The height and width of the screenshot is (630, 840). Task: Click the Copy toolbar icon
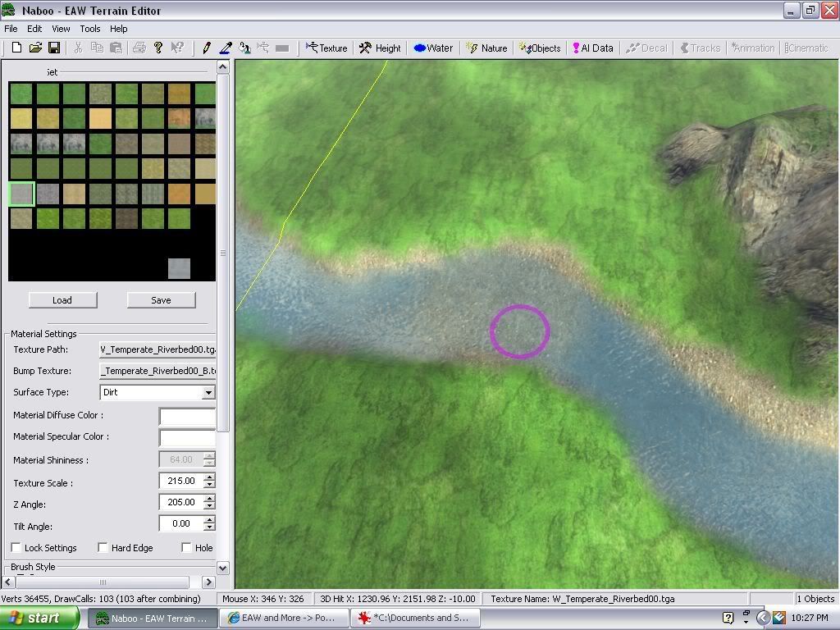(97, 48)
